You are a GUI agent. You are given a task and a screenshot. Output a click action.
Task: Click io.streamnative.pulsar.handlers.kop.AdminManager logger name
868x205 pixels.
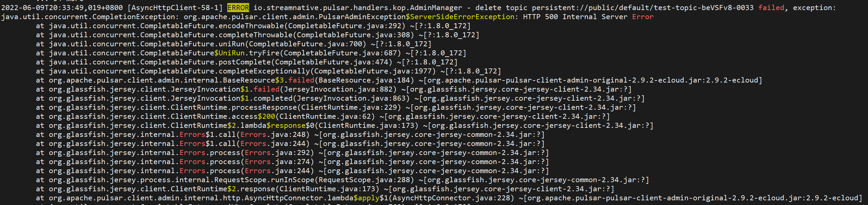click(358, 7)
